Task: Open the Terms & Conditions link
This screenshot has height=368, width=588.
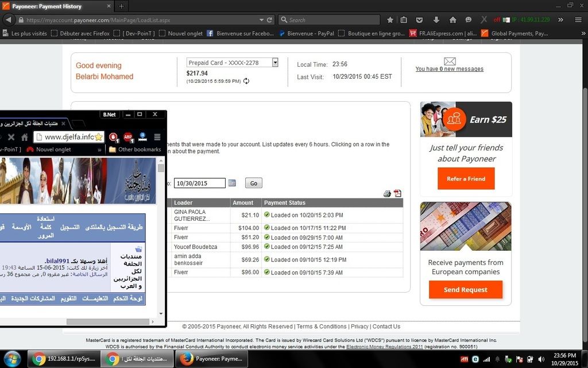Action: pos(322,327)
